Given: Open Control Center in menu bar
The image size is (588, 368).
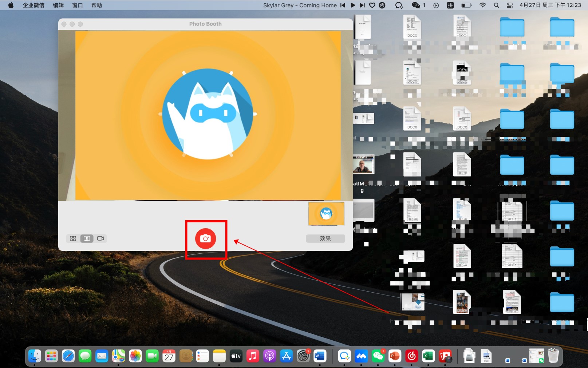Looking at the screenshot, I should (510, 5).
